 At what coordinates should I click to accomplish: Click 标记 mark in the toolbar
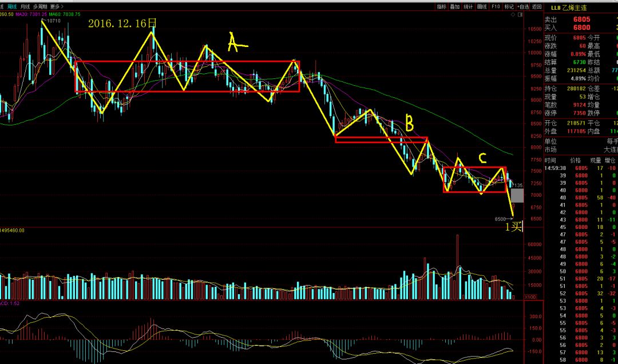coord(509,7)
